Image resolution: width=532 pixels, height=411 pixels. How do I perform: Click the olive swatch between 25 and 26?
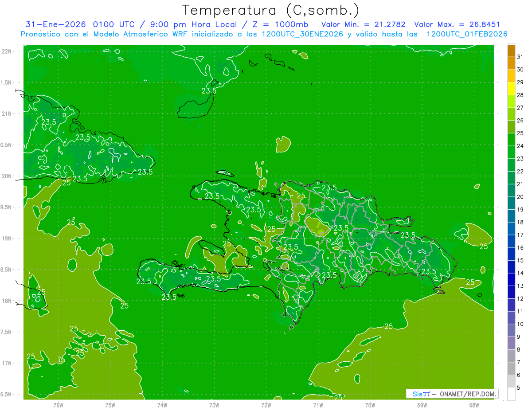coord(511,127)
